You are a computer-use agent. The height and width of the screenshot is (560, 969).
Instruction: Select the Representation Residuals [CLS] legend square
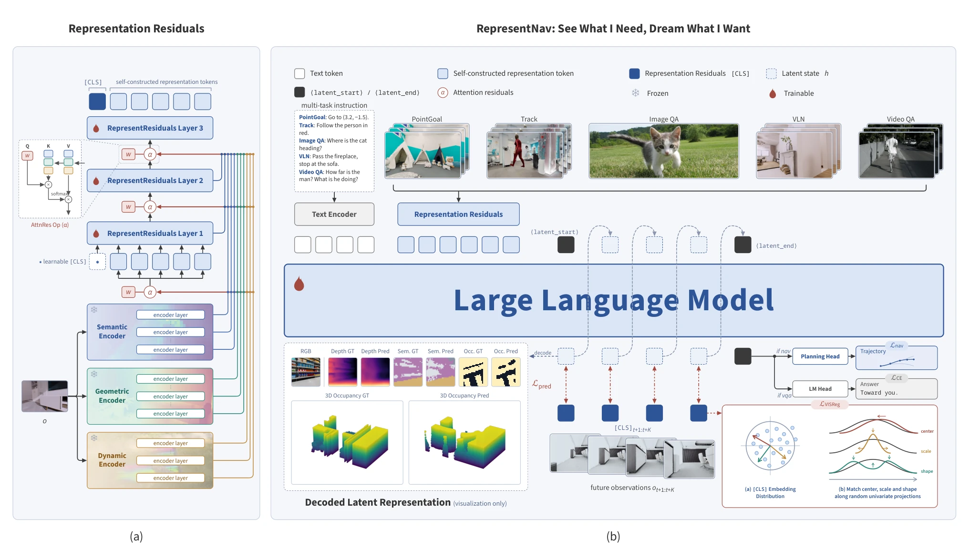(x=634, y=73)
